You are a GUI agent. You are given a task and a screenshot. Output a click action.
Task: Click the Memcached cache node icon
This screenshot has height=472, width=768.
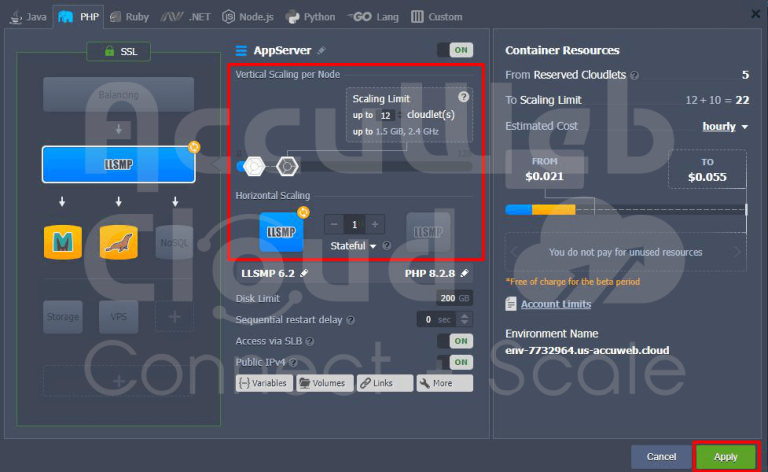pyautogui.click(x=63, y=241)
